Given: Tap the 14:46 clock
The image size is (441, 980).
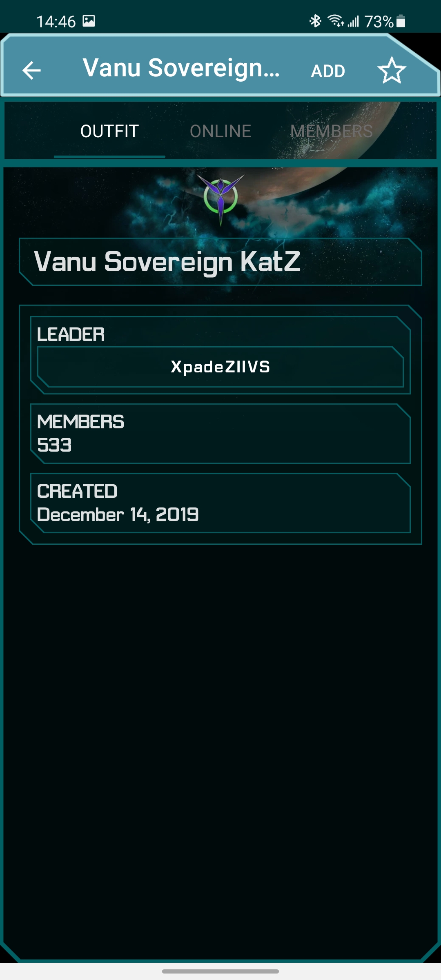Looking at the screenshot, I should point(56,22).
